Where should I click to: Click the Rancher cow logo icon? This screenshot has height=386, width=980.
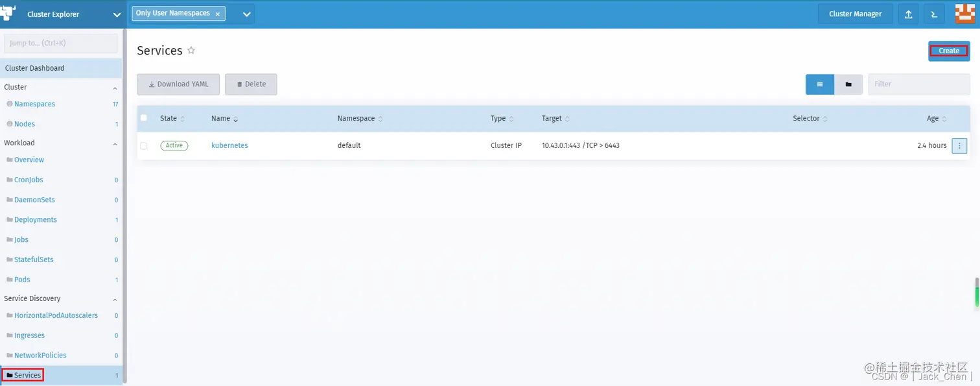click(8, 14)
